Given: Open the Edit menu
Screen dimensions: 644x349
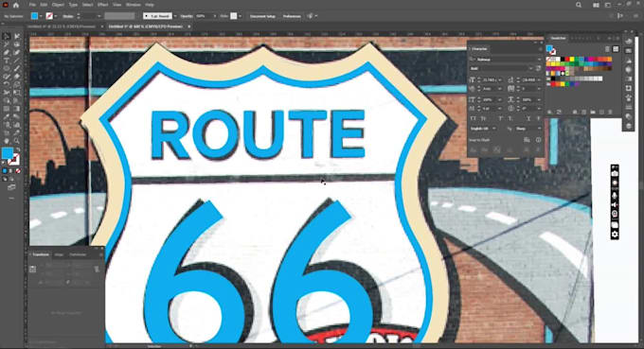Looking at the screenshot, I should (x=44, y=5).
